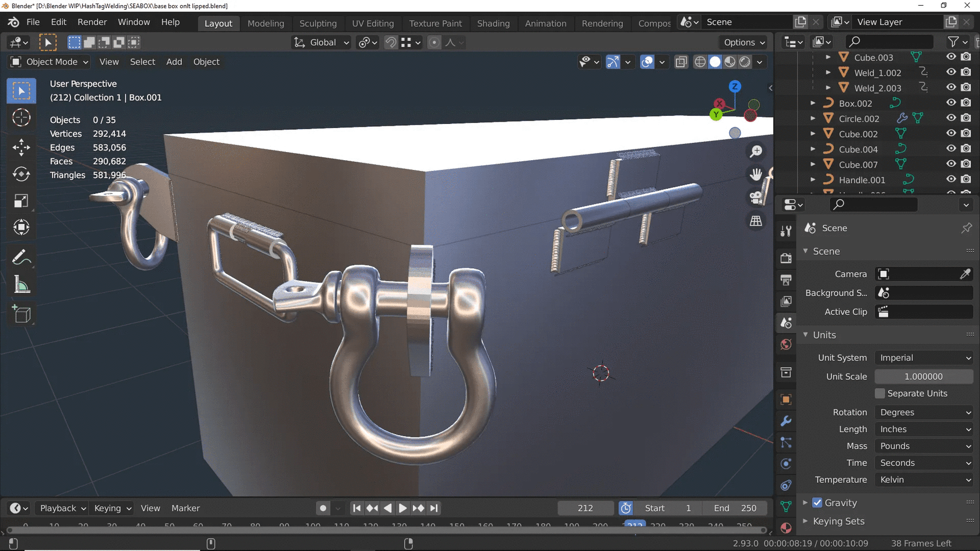Image resolution: width=980 pixels, height=551 pixels.
Task: Open the Object Data mesh tab
Action: point(786,506)
